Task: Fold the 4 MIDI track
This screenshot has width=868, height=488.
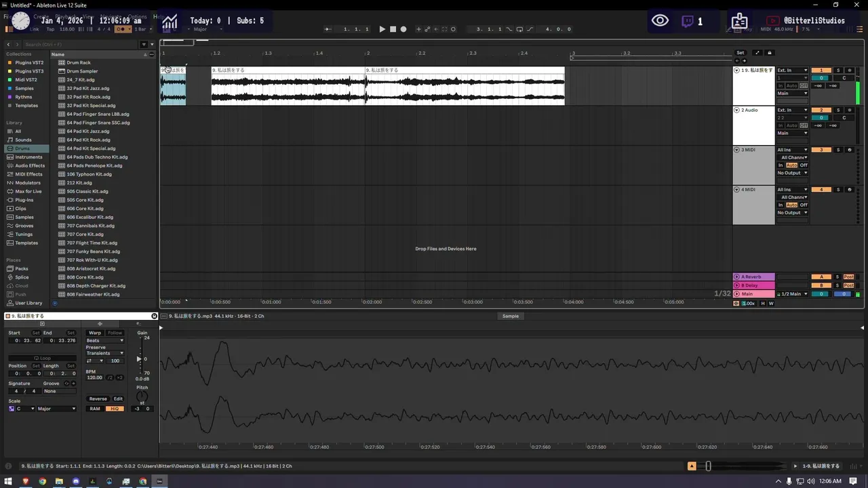Action: coord(736,190)
